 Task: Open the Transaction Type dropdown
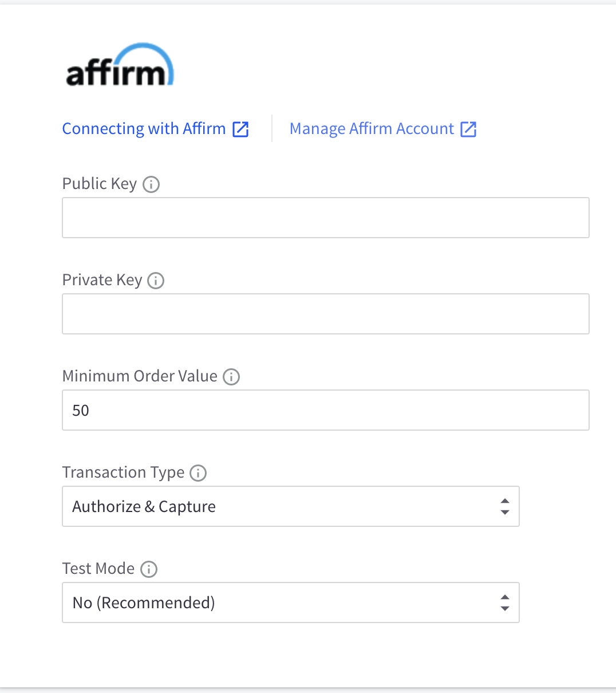click(290, 506)
